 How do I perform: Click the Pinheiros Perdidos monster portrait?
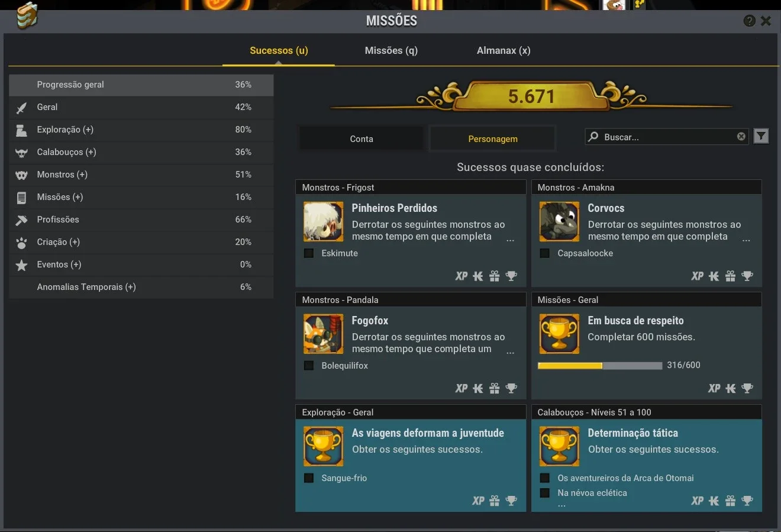pyautogui.click(x=323, y=221)
